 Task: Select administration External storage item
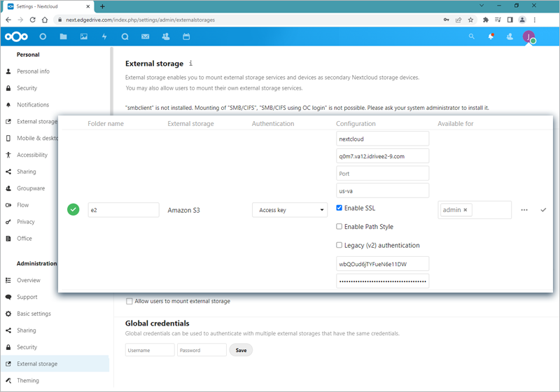click(55, 364)
